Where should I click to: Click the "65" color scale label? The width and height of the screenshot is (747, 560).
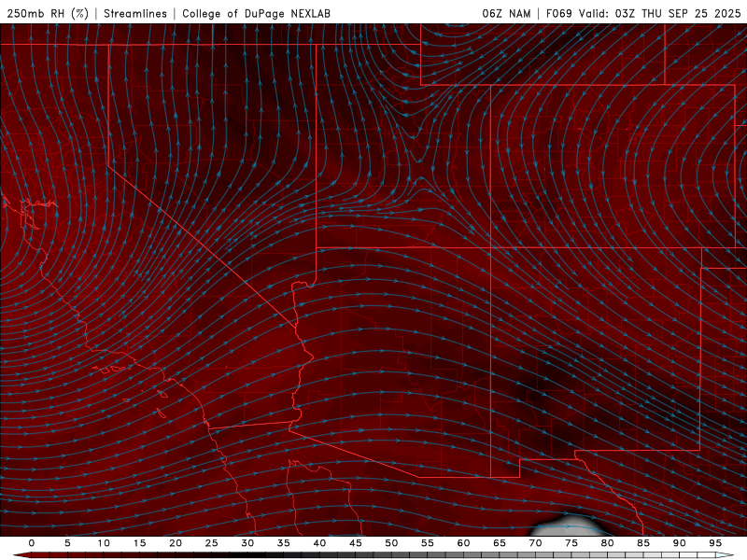coord(499,543)
